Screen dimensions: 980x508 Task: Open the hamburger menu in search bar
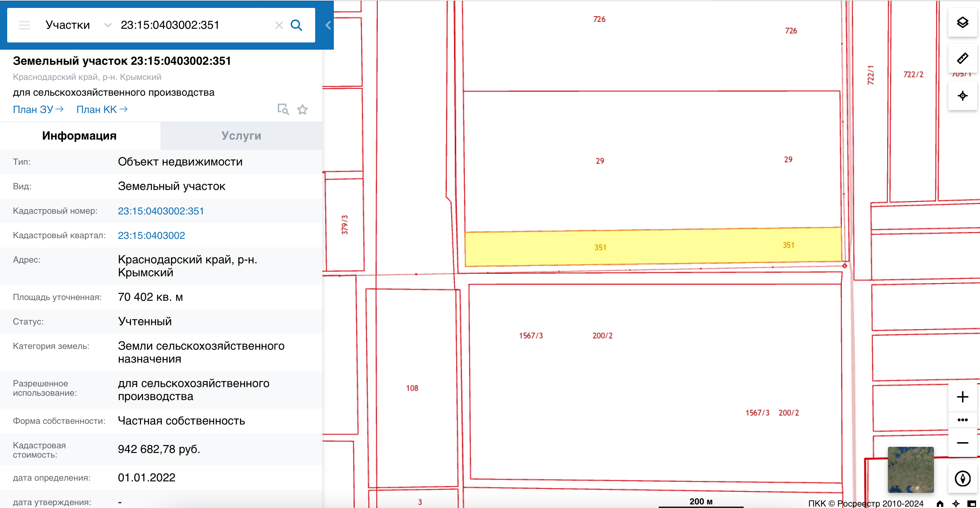point(24,25)
